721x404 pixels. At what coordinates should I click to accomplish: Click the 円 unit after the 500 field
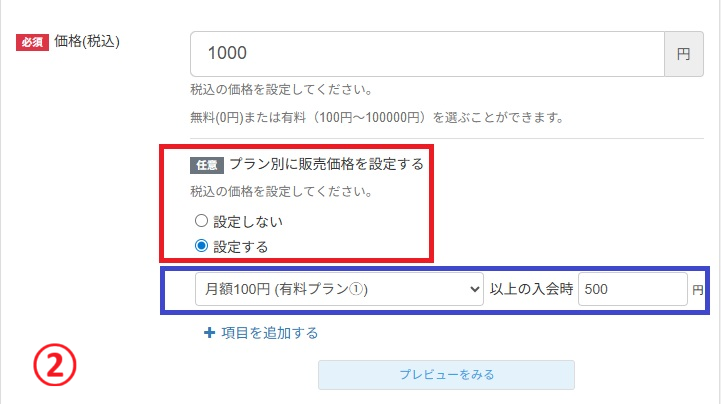[697, 290]
